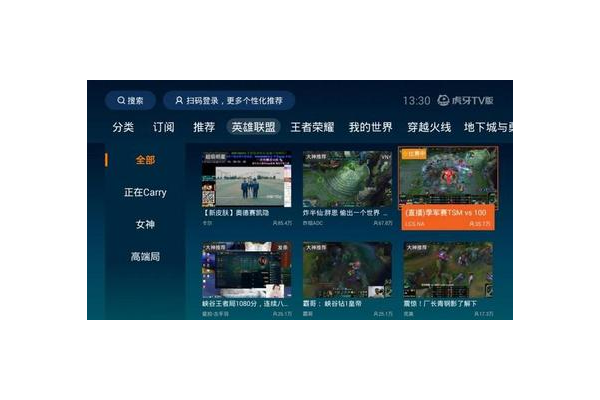The width and height of the screenshot is (600, 400).
Task: Click the viewer count under 【新皮肤】
Action: coord(282,223)
